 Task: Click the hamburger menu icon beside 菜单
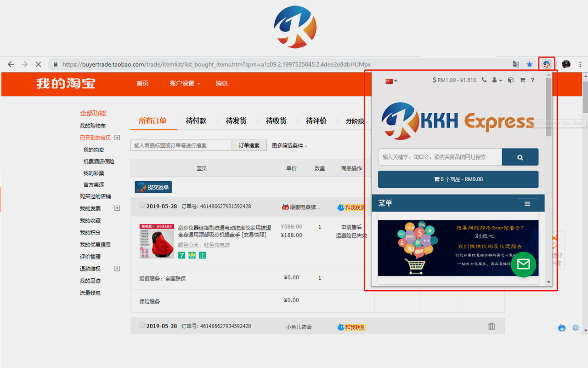[x=527, y=204]
